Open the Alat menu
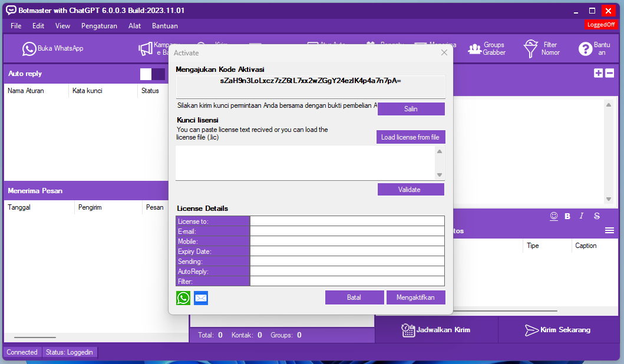Screen dimensions: 624x364 134,26
